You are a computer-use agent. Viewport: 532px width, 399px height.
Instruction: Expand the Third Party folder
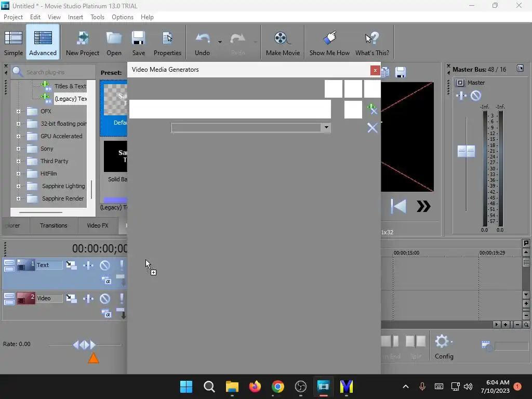18,161
